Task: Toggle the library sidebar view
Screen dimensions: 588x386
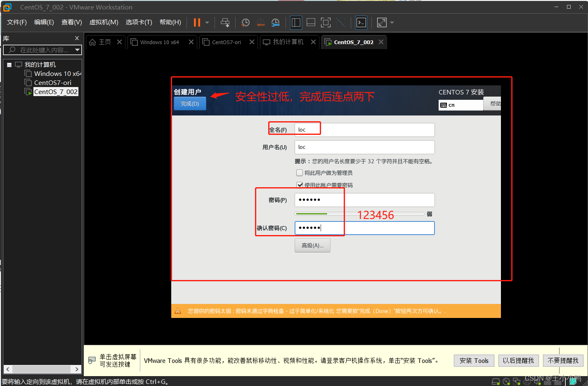Action: pos(296,23)
